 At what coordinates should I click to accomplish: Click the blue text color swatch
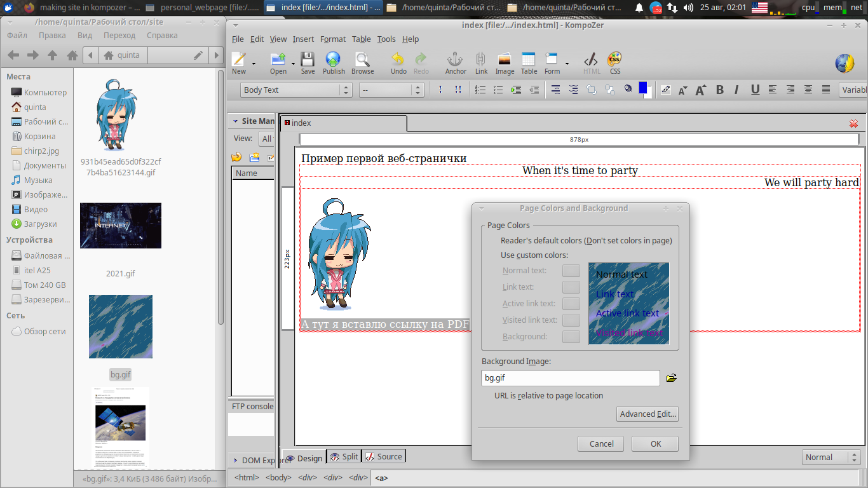click(x=642, y=88)
